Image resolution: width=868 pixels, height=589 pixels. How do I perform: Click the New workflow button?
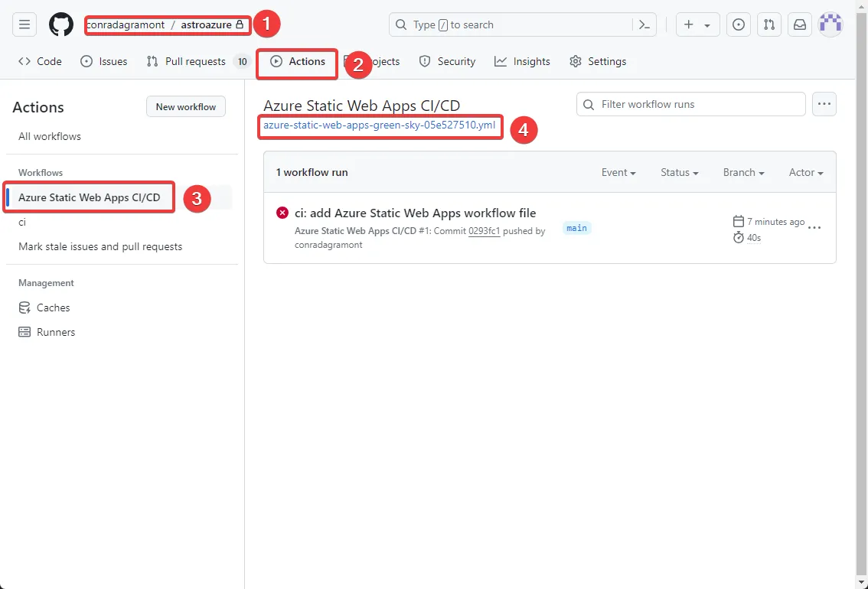point(186,107)
